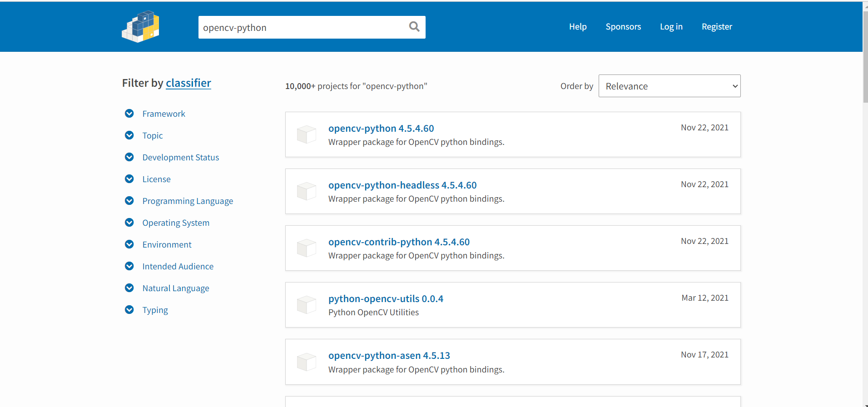This screenshot has height=407, width=868.
Task: Click the Typing filter label
Action: (x=155, y=310)
